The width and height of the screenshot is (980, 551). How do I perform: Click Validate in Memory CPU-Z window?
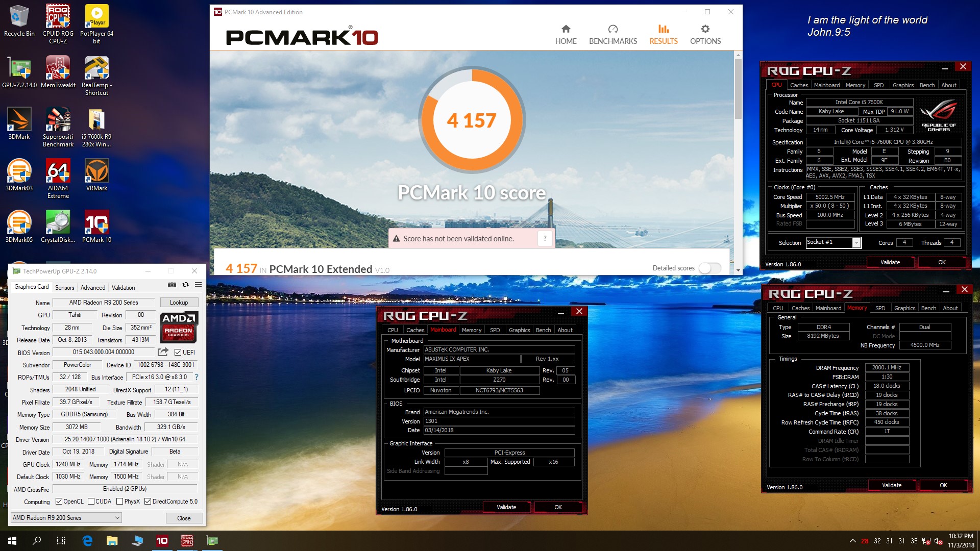click(892, 485)
